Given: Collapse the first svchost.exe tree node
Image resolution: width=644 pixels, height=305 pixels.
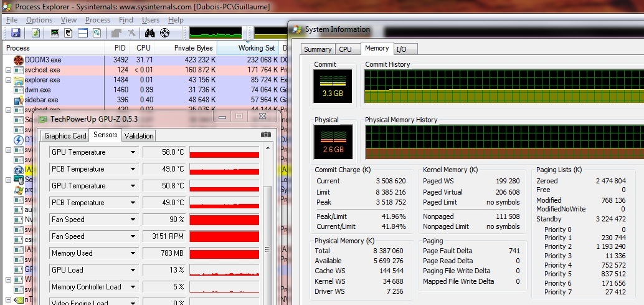Looking at the screenshot, I should pyautogui.click(x=8, y=70).
